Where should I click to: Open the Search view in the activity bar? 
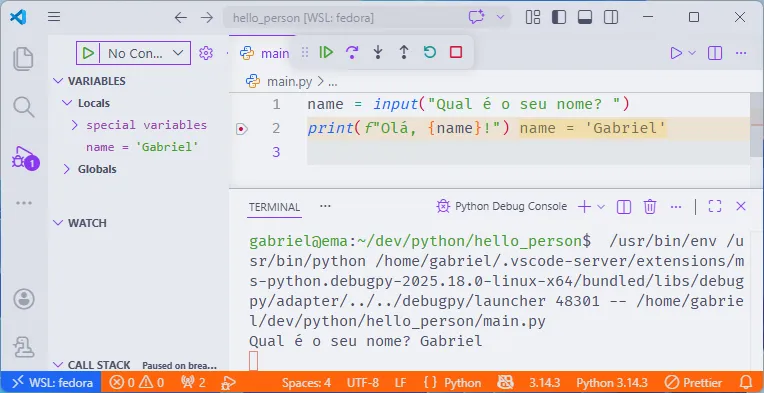[23, 107]
